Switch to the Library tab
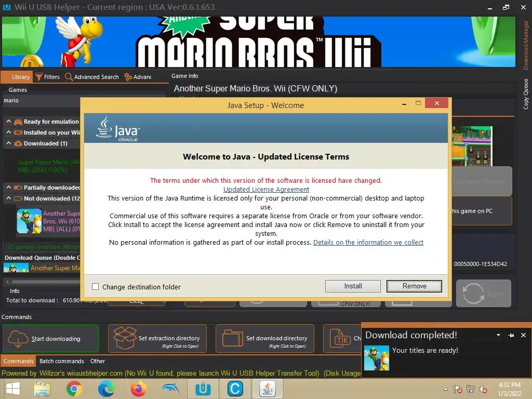This screenshot has width=532, height=399. coord(17,77)
